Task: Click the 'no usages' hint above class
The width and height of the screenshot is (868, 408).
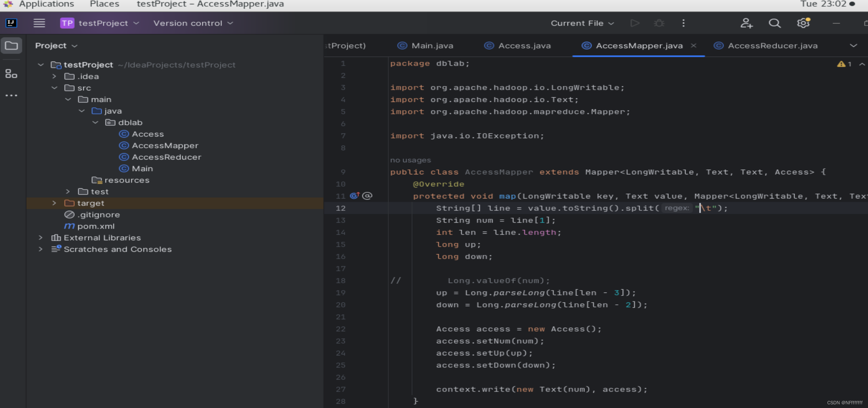Action: [x=411, y=160]
